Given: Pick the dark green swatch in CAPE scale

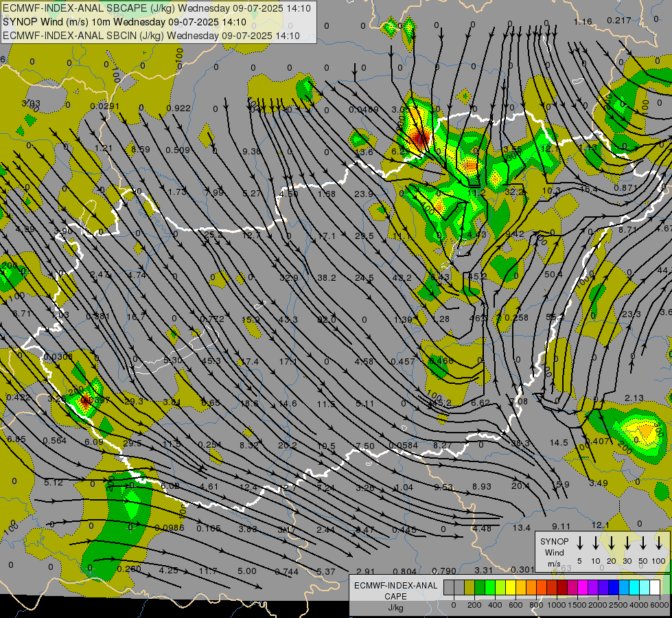Looking at the screenshot, I should point(480,587).
